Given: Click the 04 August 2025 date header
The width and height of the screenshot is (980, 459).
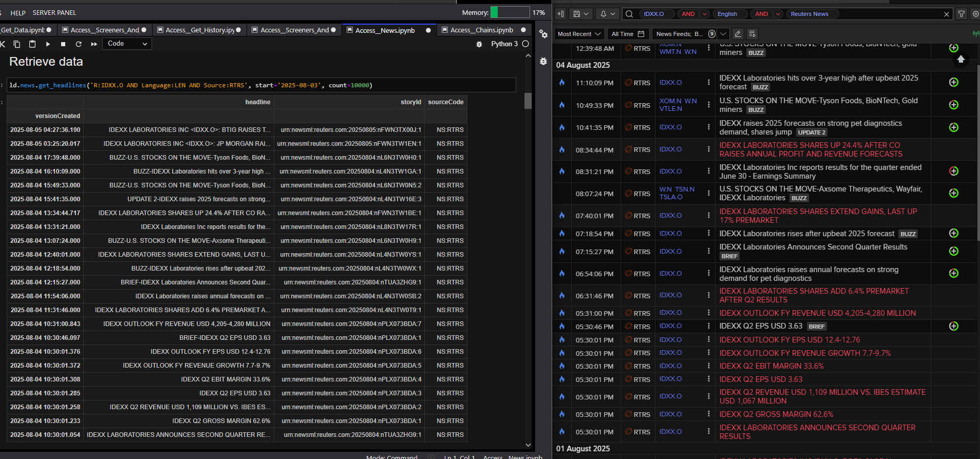Looking at the screenshot, I should point(583,65).
